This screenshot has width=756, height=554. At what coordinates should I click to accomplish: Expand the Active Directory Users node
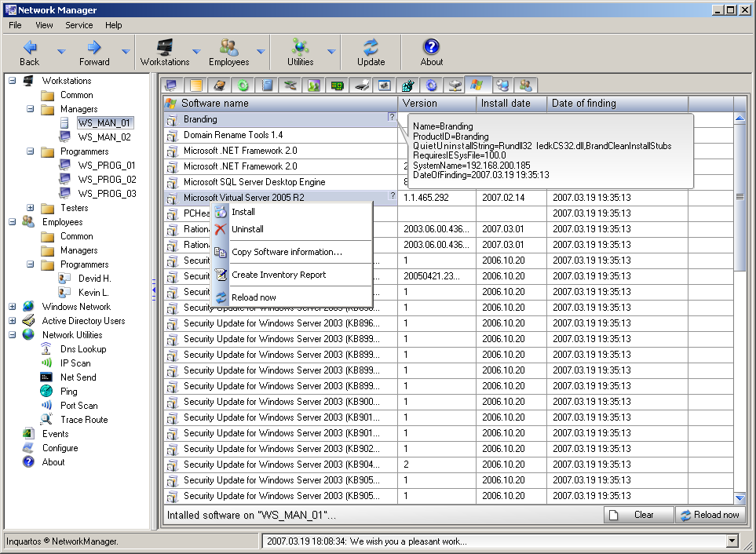pyautogui.click(x=12, y=320)
